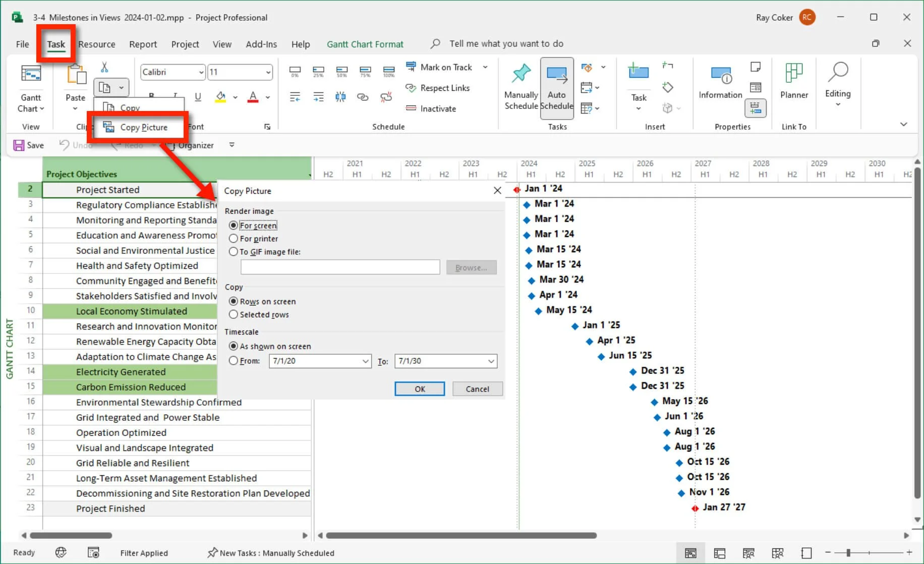Click OK in Copy Picture dialog

(x=420, y=389)
